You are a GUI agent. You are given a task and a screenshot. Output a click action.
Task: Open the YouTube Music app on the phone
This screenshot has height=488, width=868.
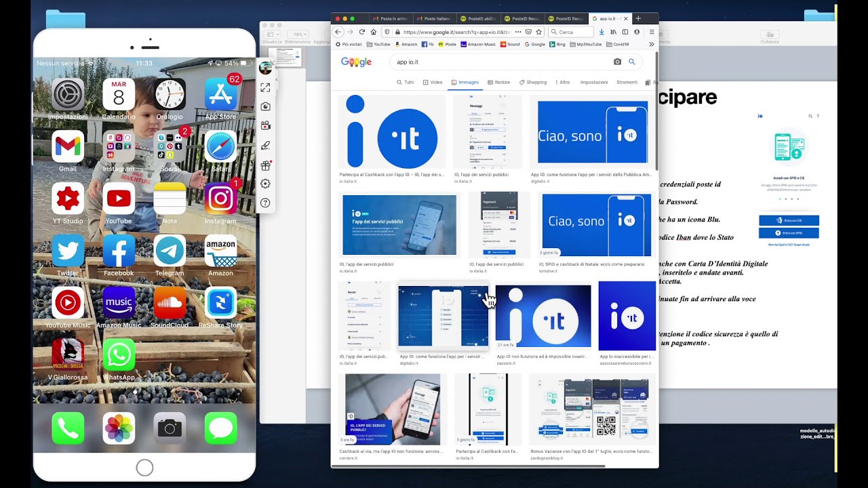pyautogui.click(x=68, y=302)
